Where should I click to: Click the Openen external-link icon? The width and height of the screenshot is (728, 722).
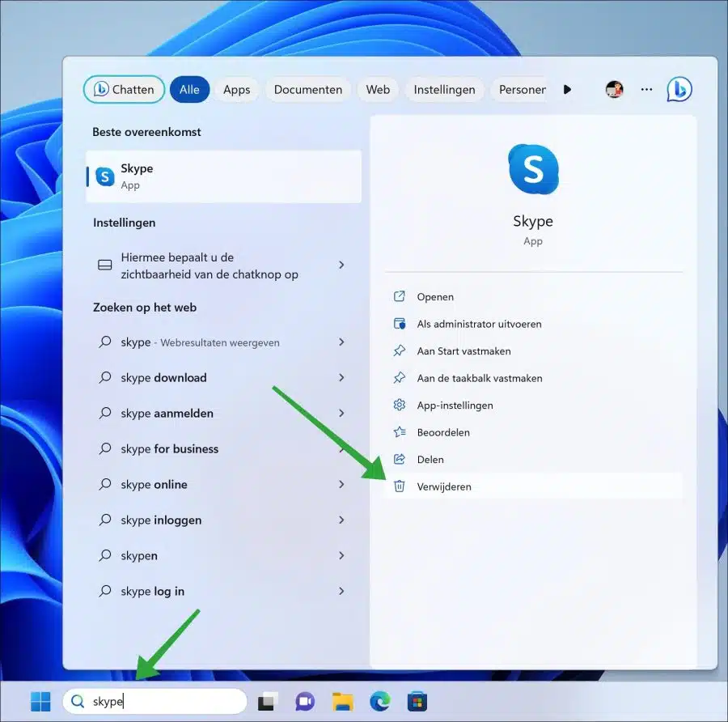click(400, 296)
